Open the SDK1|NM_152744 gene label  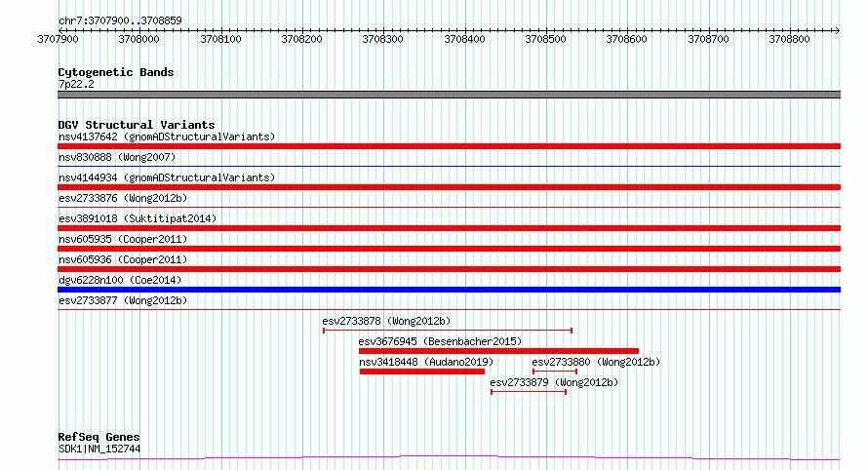(99, 449)
